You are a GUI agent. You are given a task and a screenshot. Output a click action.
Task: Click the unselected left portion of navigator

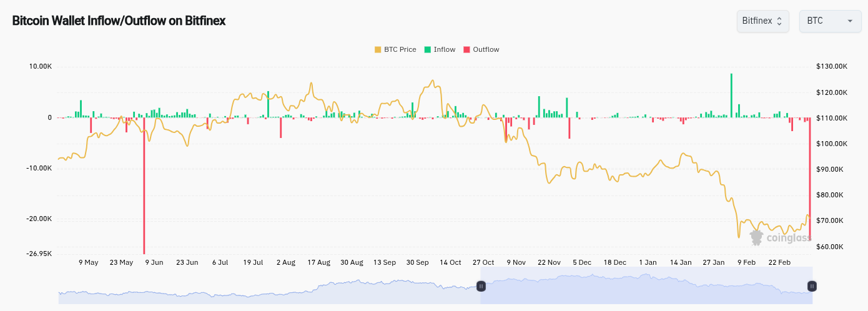pyautogui.click(x=269, y=291)
